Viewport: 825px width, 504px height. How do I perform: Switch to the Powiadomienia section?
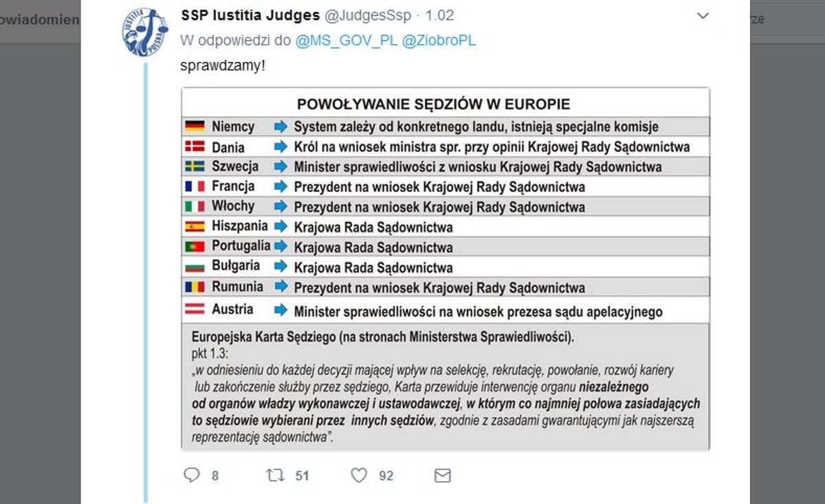point(38,19)
